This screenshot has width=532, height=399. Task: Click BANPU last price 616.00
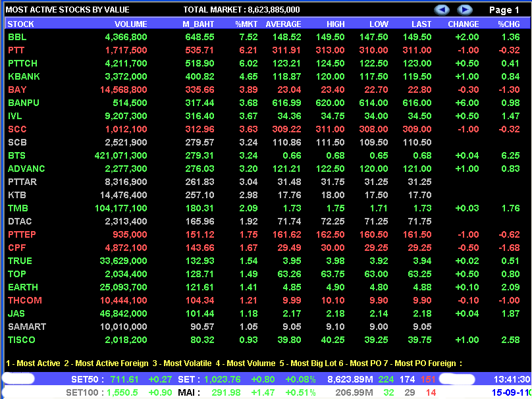click(417, 103)
